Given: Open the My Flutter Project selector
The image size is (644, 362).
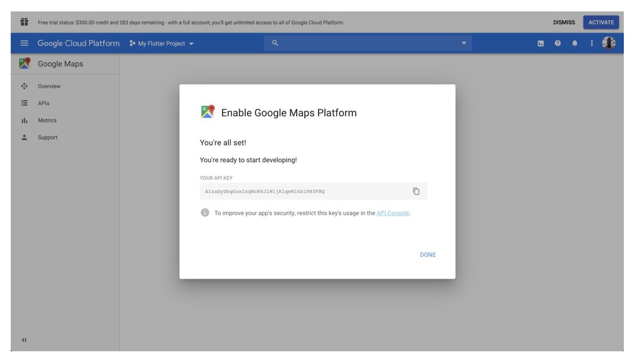Looking at the screenshot, I should (162, 43).
